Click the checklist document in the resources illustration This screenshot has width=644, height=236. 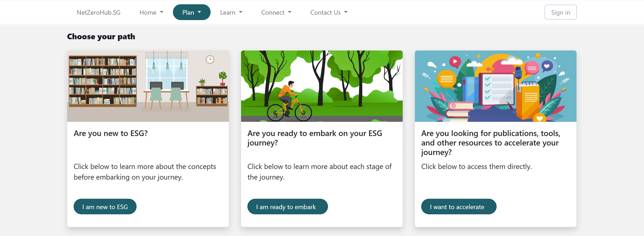pos(498,89)
